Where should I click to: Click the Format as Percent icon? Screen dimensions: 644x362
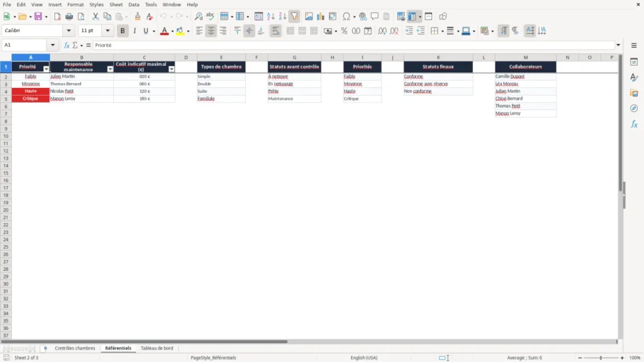click(344, 31)
